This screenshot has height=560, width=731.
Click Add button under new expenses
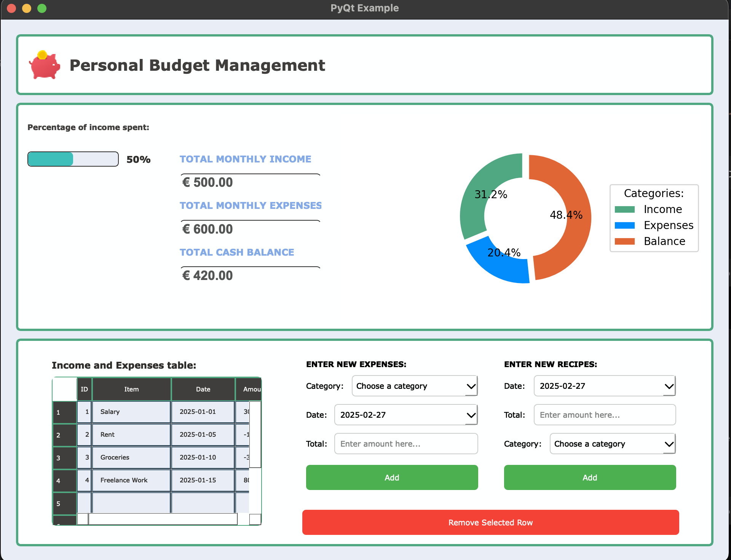392,478
